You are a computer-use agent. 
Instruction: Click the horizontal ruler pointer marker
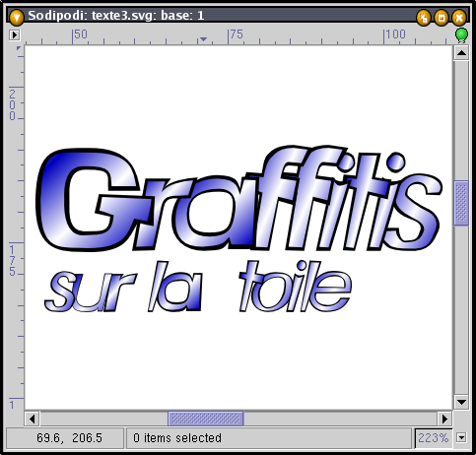pos(203,39)
